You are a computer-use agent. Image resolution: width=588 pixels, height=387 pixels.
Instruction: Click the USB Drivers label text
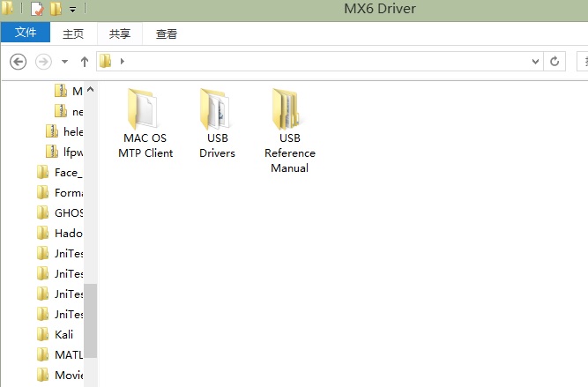pyautogui.click(x=217, y=145)
